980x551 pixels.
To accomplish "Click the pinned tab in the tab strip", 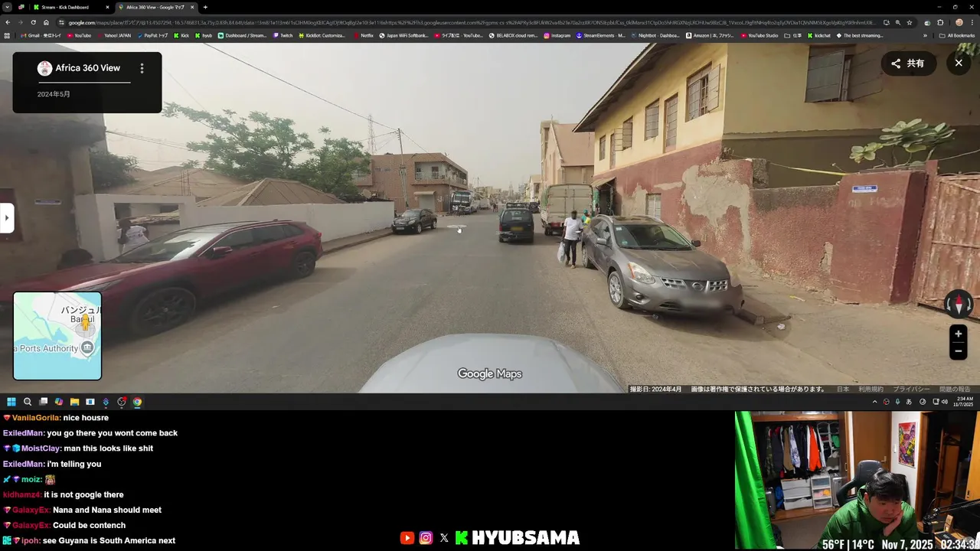I will 21,7.
